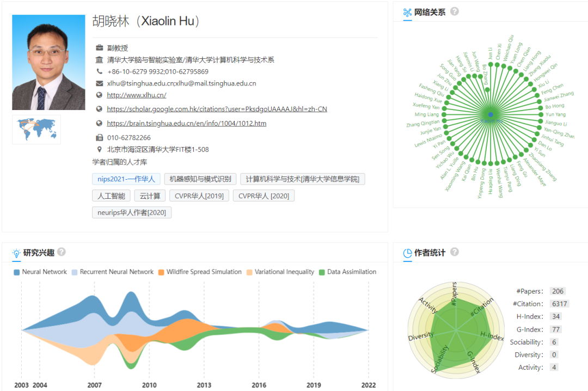Toggle the Wildfire Spread Simulation legend swatch
588x391 pixels.
pyautogui.click(x=161, y=272)
